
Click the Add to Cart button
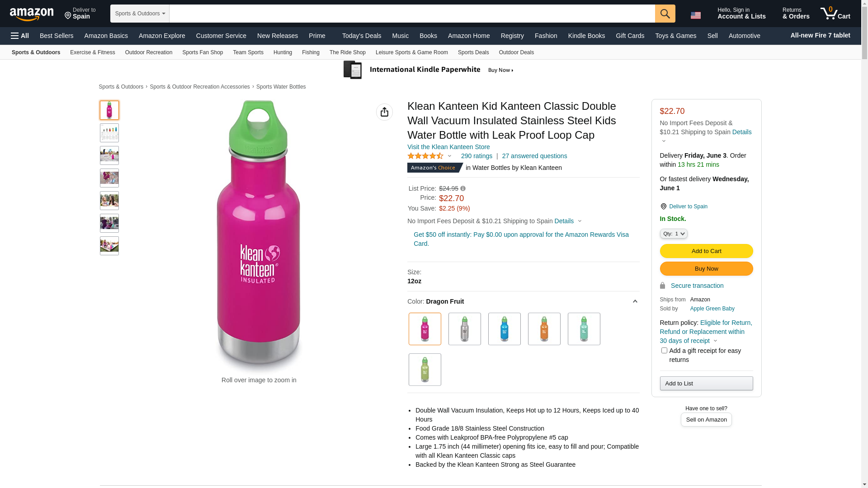[706, 251]
